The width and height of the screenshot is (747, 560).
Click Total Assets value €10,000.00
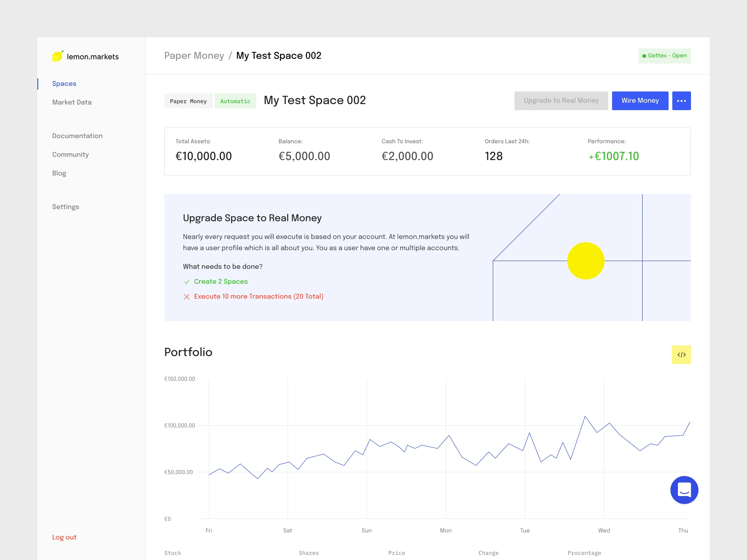[204, 156]
